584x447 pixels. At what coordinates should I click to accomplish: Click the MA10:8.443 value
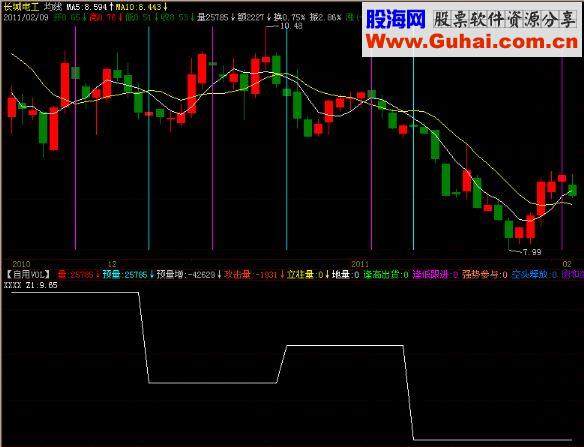tap(140, 7)
